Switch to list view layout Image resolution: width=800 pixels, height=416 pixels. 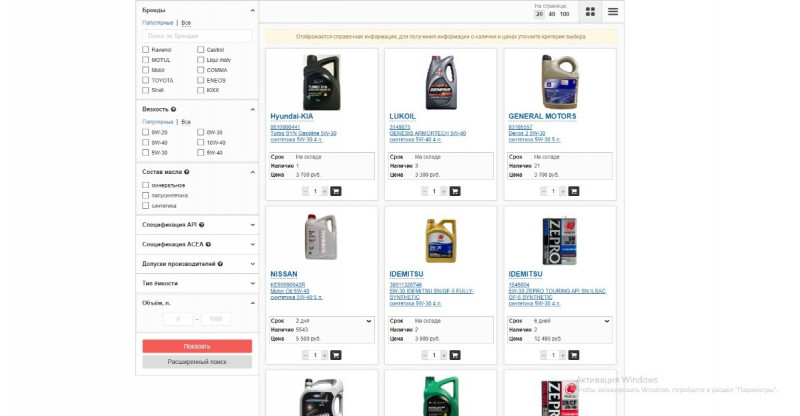click(x=613, y=12)
